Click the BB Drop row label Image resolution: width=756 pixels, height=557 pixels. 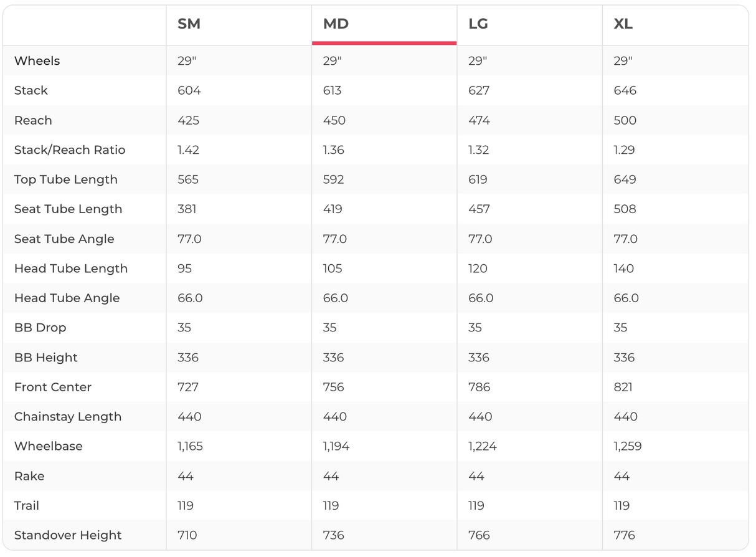pos(40,328)
